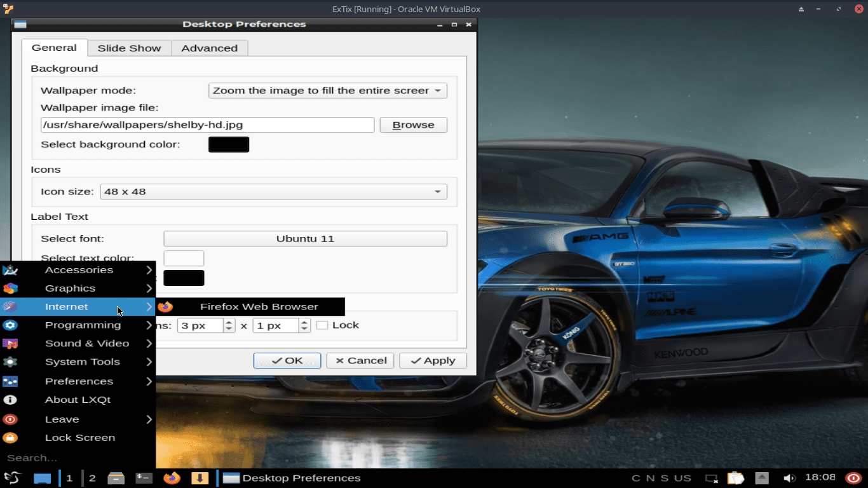Open the LXQt main menu bird icon

(x=11, y=478)
